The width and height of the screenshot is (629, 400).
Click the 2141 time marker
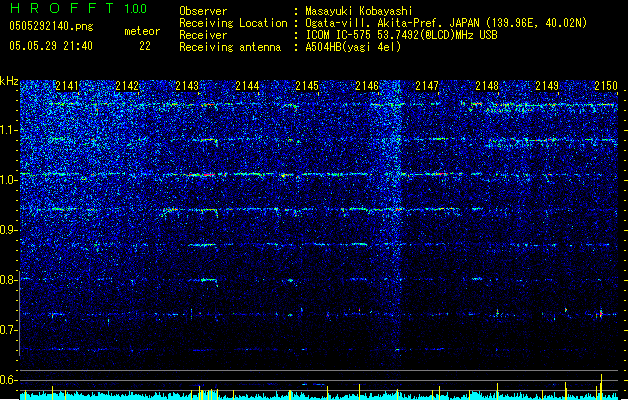pyautogui.click(x=67, y=86)
